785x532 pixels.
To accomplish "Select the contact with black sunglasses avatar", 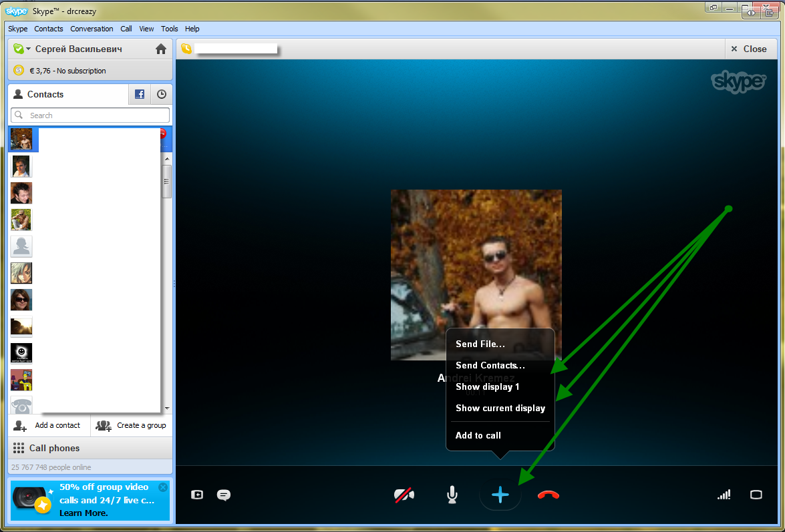I will click(21, 300).
